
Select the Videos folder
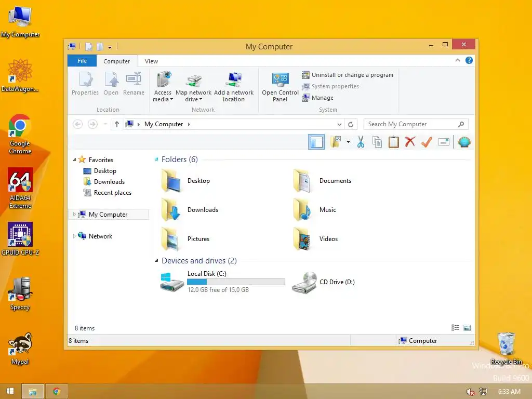point(315,239)
